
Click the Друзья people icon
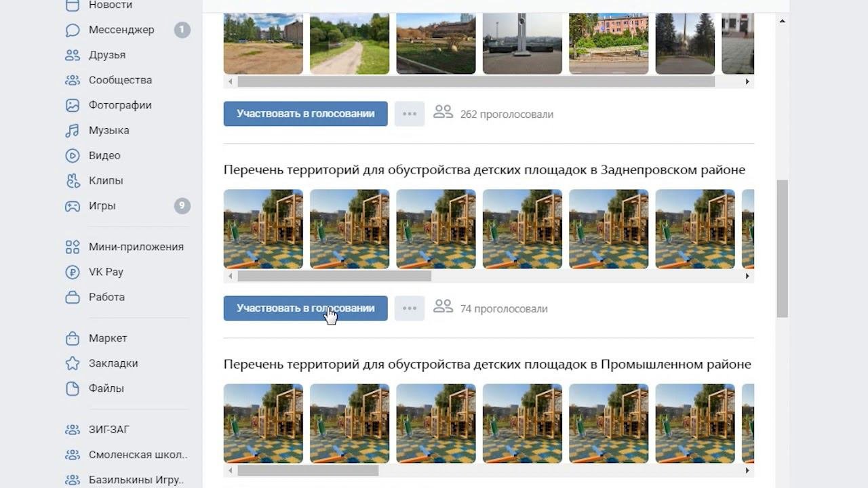(73, 55)
